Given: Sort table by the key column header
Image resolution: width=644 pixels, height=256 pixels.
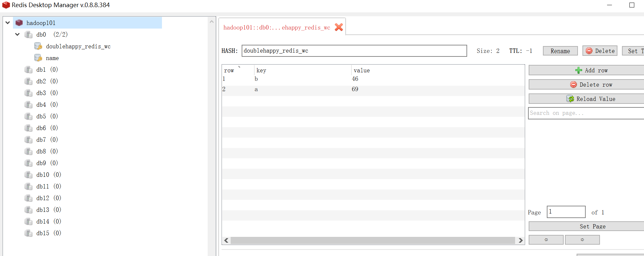Looking at the screenshot, I should point(303,70).
